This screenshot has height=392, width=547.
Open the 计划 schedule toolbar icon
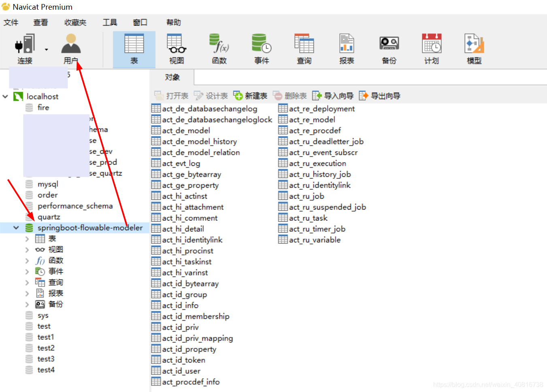tap(432, 49)
